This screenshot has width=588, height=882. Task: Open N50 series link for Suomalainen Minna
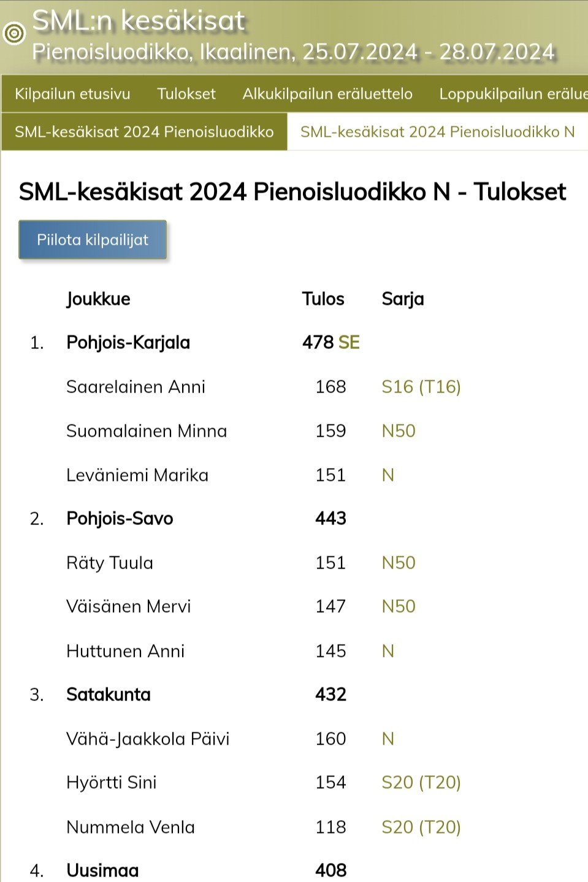pyautogui.click(x=399, y=431)
